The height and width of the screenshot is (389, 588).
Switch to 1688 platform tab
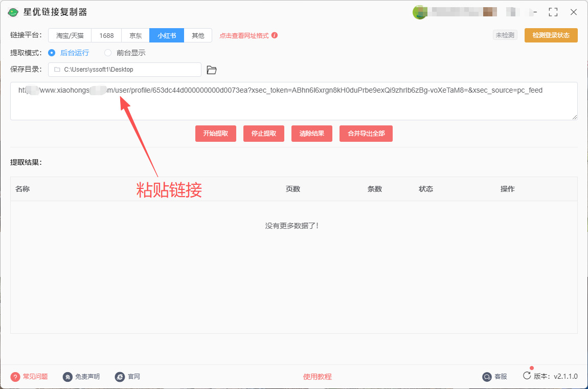coord(106,36)
